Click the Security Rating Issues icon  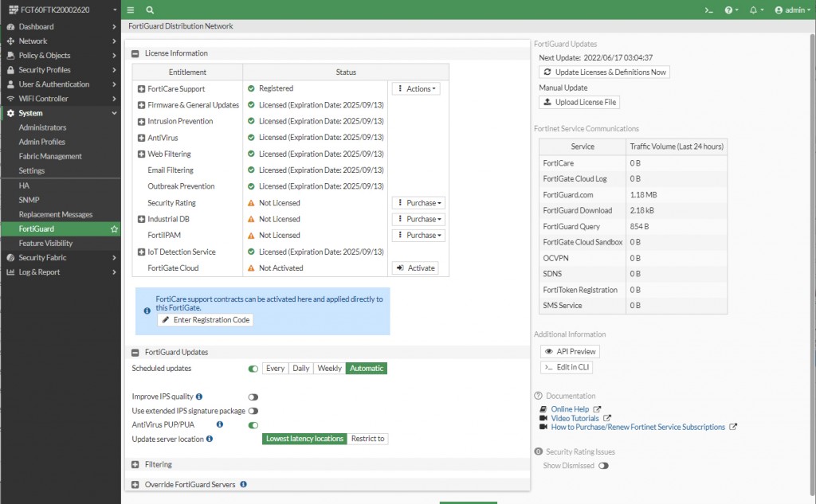pos(539,451)
